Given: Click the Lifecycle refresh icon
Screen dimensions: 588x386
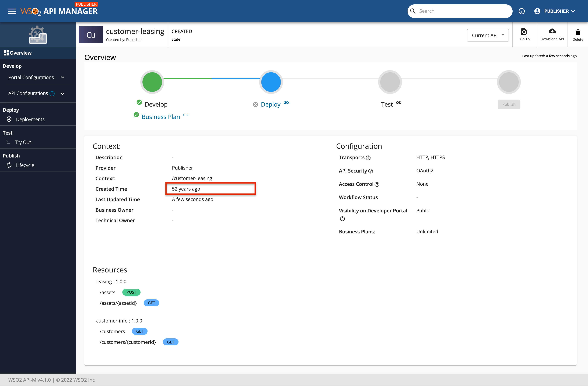Looking at the screenshot, I should tap(9, 165).
